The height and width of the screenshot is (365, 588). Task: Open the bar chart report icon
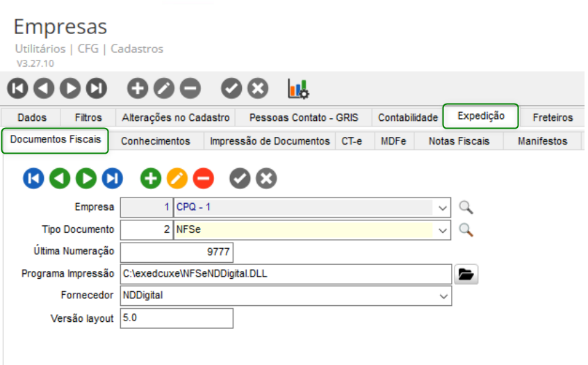pos(298,88)
